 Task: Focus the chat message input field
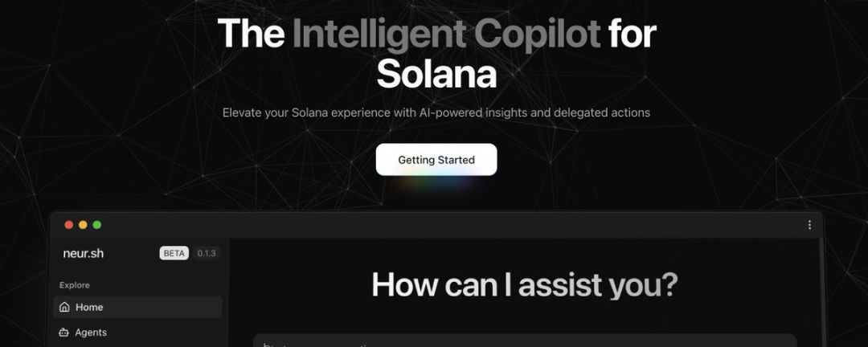(x=524, y=341)
